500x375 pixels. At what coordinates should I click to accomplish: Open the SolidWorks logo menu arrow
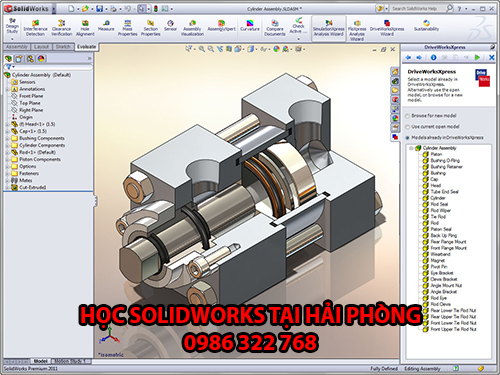(54, 9)
